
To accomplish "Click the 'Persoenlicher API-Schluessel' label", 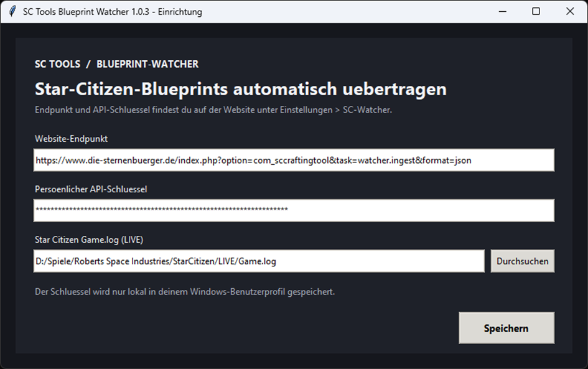I will coord(91,189).
